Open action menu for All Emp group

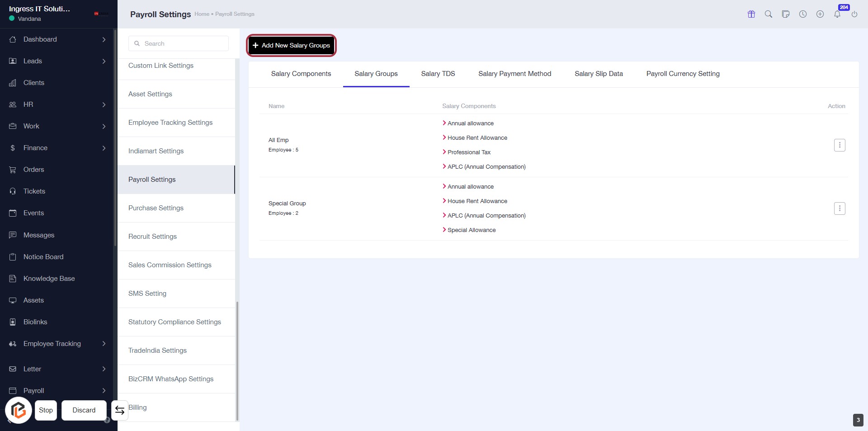tap(840, 145)
